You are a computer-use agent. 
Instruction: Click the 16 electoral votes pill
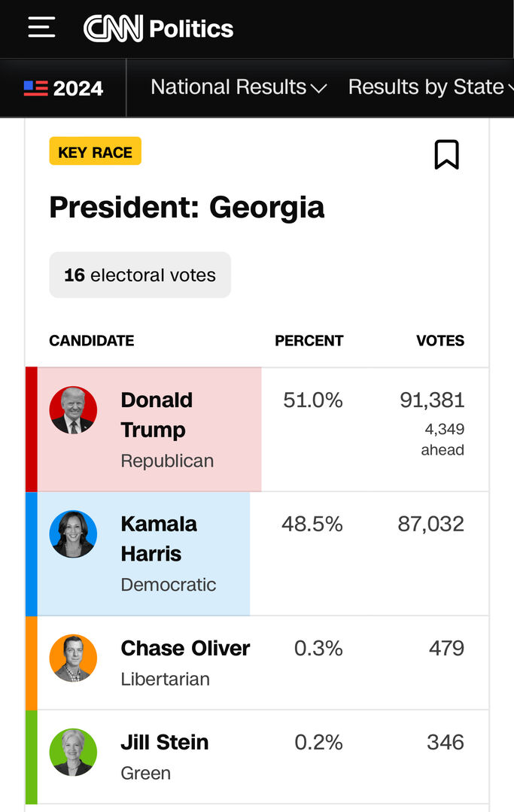(140, 275)
